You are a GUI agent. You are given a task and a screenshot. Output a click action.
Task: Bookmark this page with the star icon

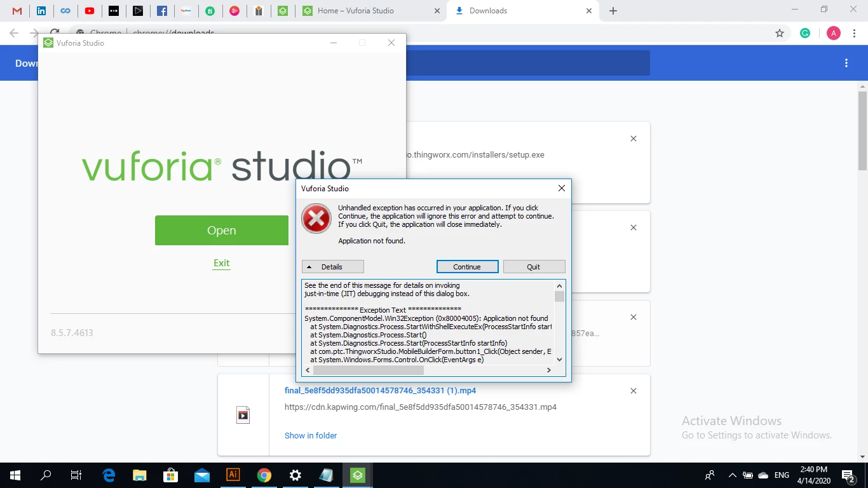pyautogui.click(x=780, y=33)
